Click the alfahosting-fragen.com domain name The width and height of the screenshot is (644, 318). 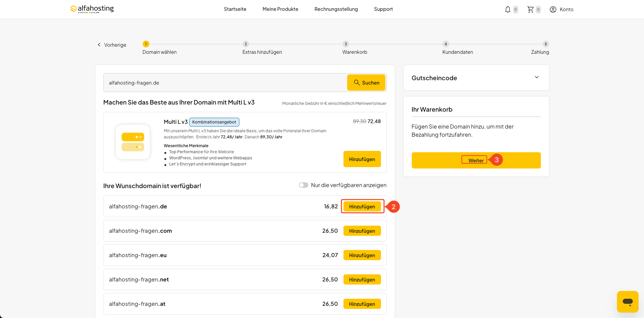pos(140,231)
